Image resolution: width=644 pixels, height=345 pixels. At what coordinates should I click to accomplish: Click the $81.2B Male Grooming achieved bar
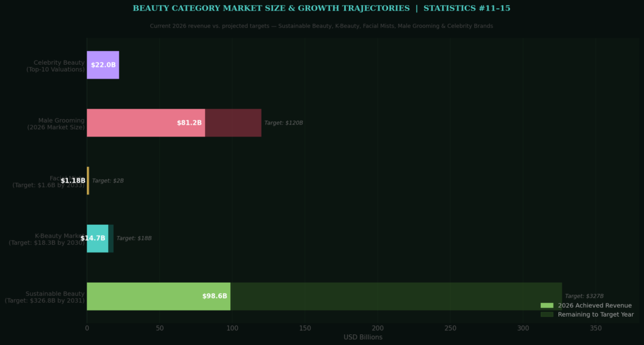click(146, 123)
